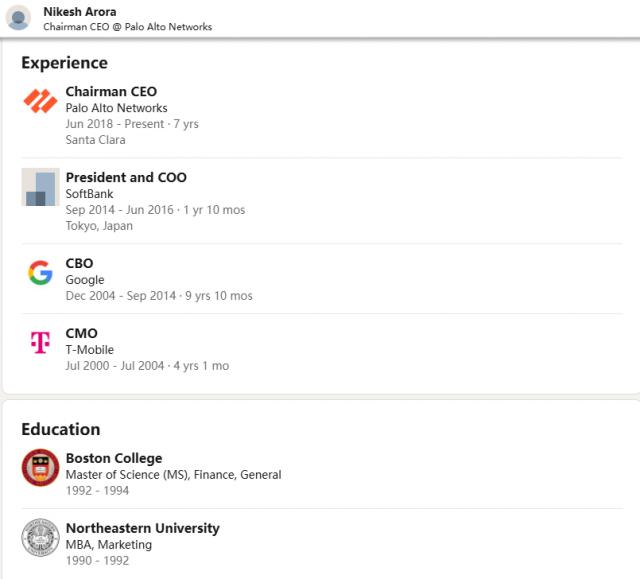640x579 pixels.
Task: Click the Boston College seal icon
Action: tap(40, 467)
